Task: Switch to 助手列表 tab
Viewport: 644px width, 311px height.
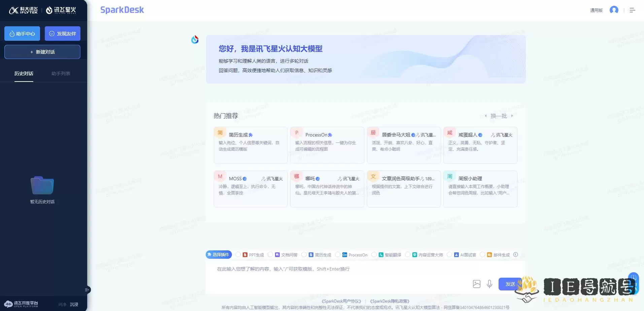Action: pos(61,73)
